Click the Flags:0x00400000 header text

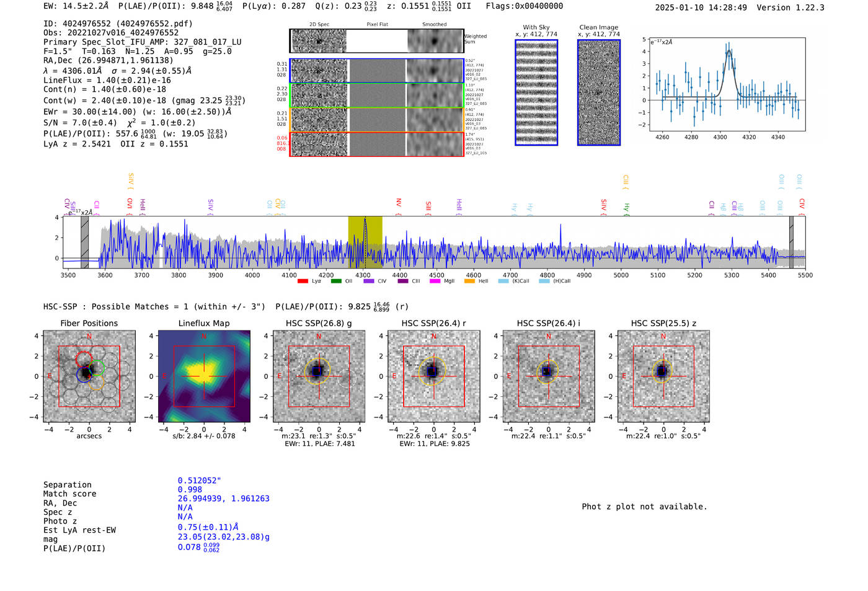pyautogui.click(x=525, y=6)
